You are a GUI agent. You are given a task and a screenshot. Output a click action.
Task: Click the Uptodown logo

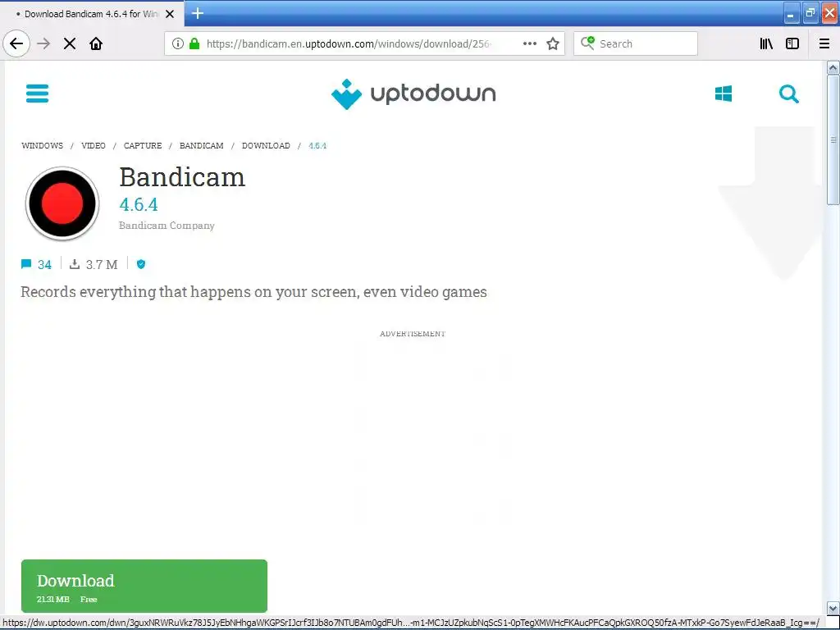pos(413,94)
